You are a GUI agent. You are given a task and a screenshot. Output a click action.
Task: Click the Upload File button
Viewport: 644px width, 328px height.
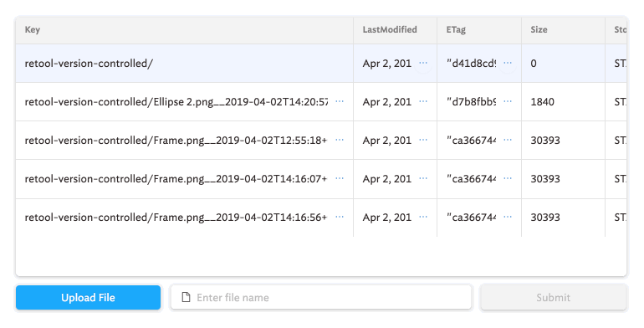[x=88, y=297]
